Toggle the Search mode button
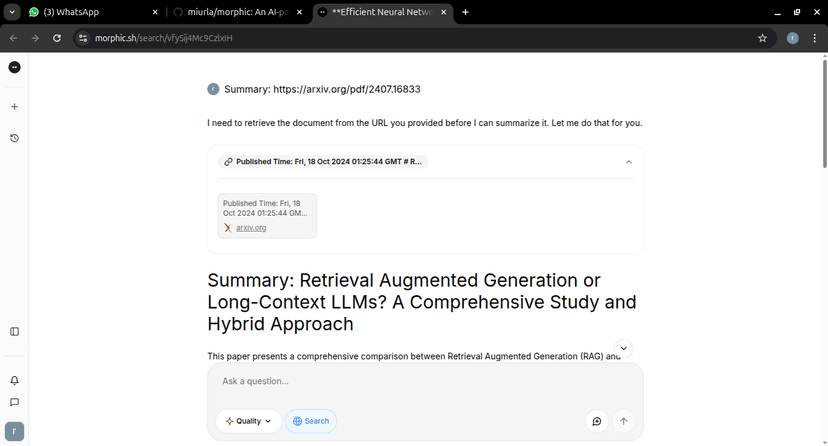The width and height of the screenshot is (828, 446). tap(311, 421)
